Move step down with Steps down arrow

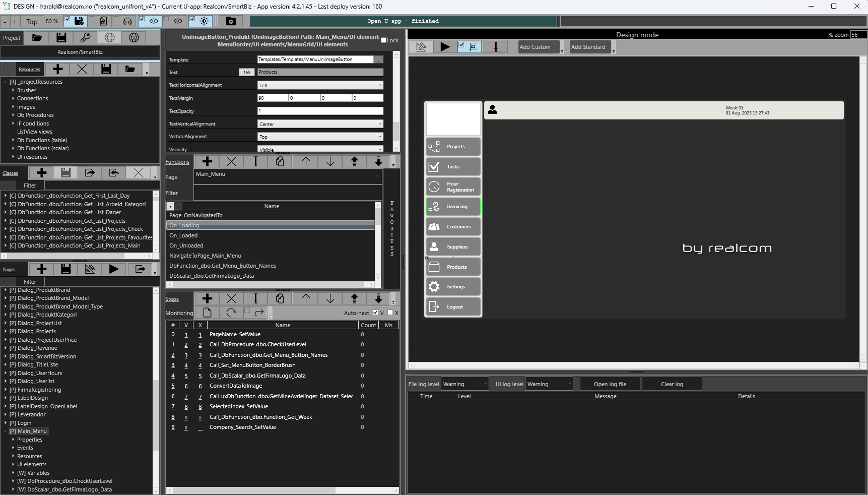(330, 298)
